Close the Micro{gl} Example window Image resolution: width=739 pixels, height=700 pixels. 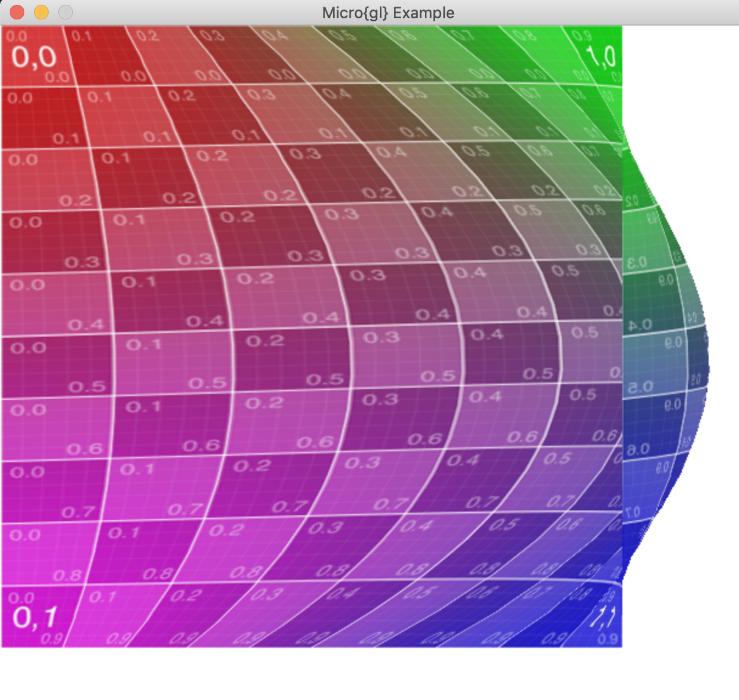click(x=17, y=12)
